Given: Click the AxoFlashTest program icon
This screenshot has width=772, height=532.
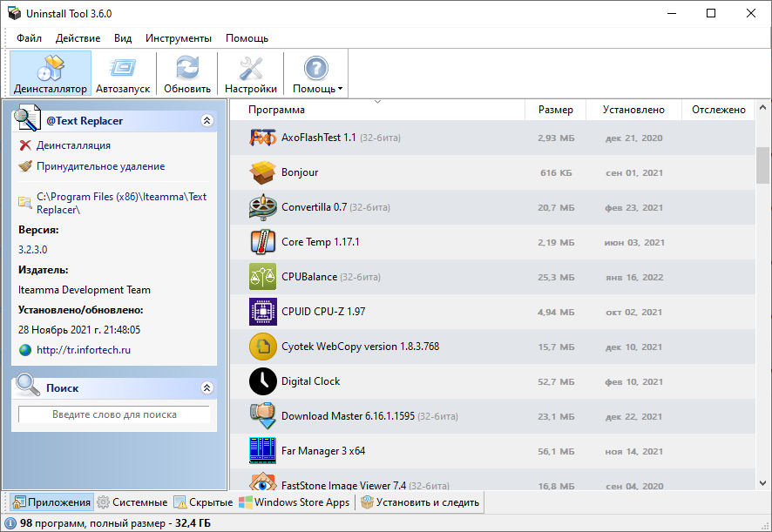Looking at the screenshot, I should (262, 138).
